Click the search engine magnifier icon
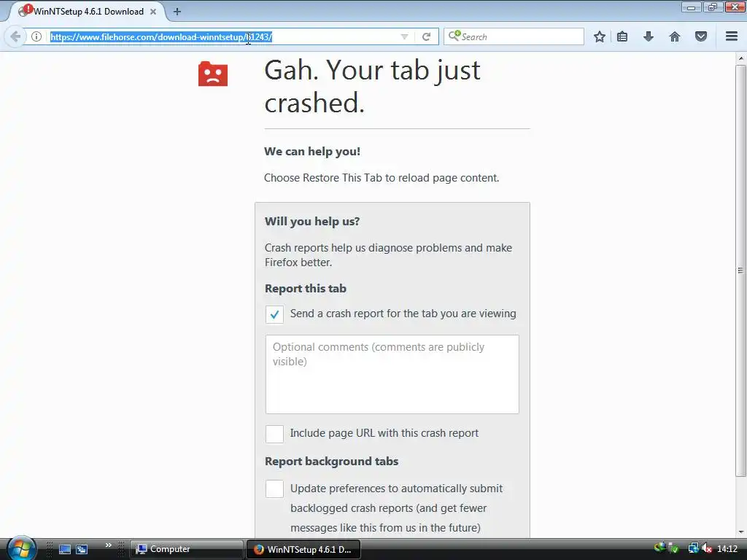The image size is (747, 560). [454, 36]
